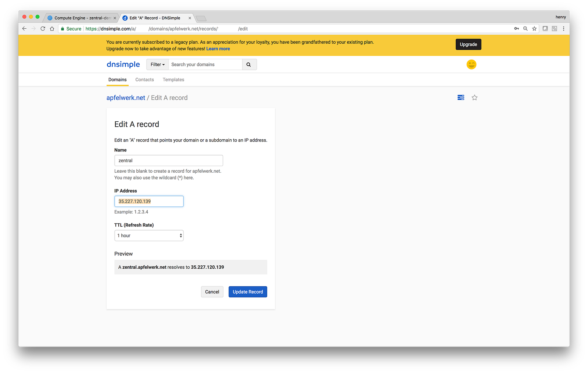Image resolution: width=588 pixels, height=373 pixels.
Task: Click the TTL (Refresh Rate) label
Action: [134, 225]
